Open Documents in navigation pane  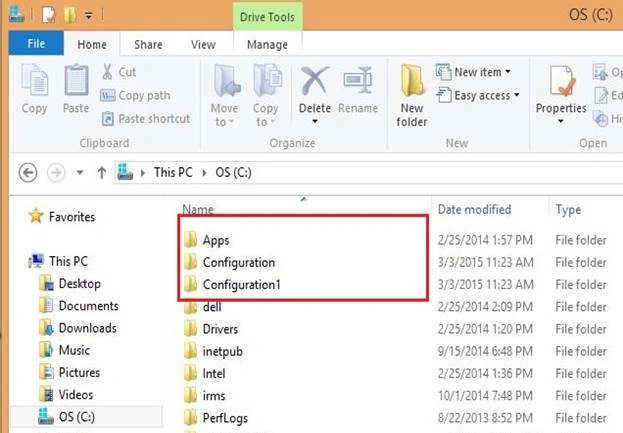click(79, 306)
